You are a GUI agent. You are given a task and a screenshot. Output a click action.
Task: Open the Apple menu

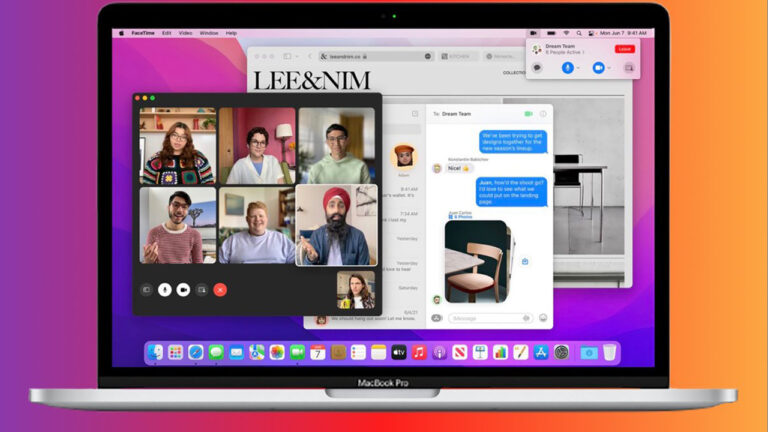121,33
